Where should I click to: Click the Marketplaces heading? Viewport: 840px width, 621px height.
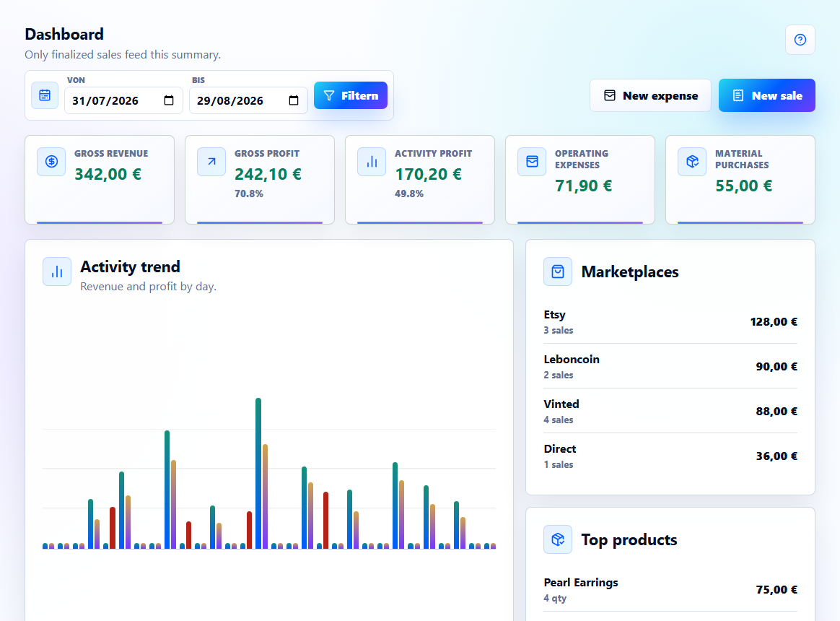[630, 272]
